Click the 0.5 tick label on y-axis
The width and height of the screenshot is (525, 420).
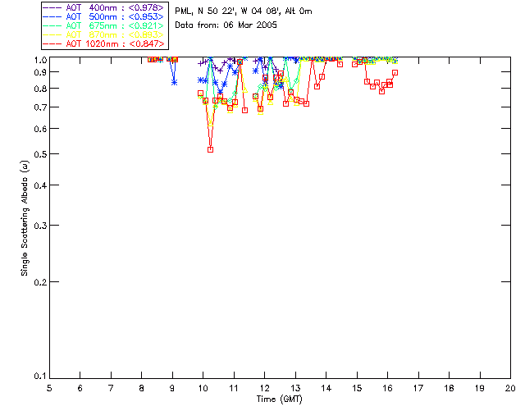coord(39,154)
